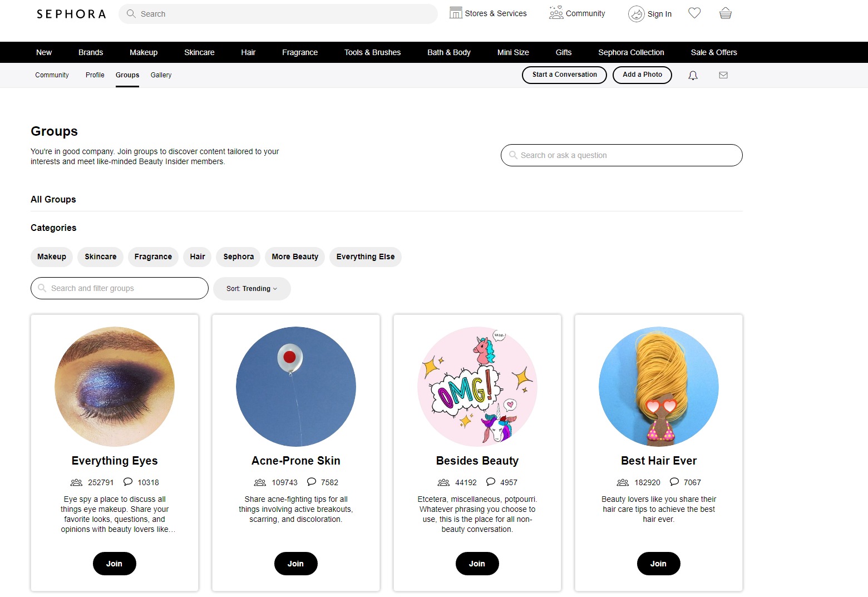The width and height of the screenshot is (868, 597).
Task: Filter by Skincare category chip
Action: point(101,257)
